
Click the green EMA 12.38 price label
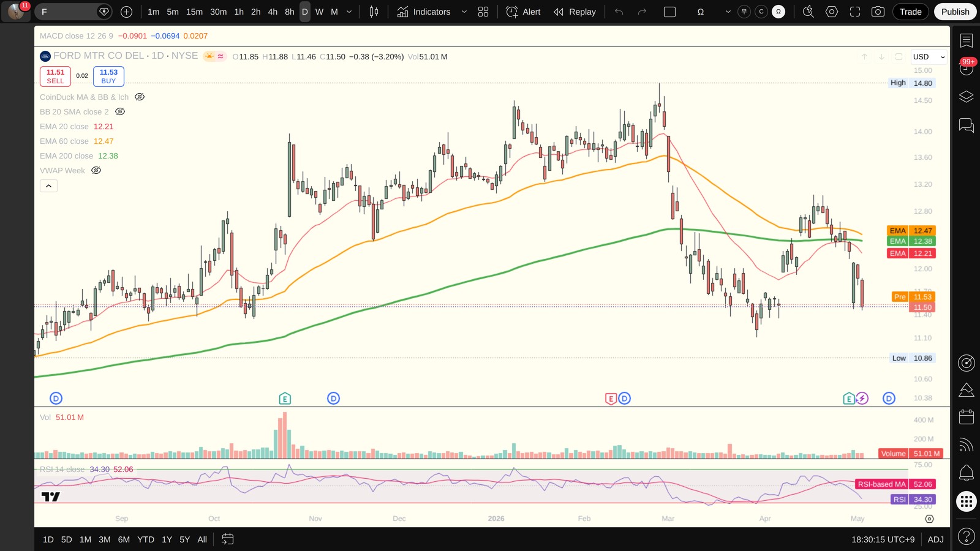[911, 241]
